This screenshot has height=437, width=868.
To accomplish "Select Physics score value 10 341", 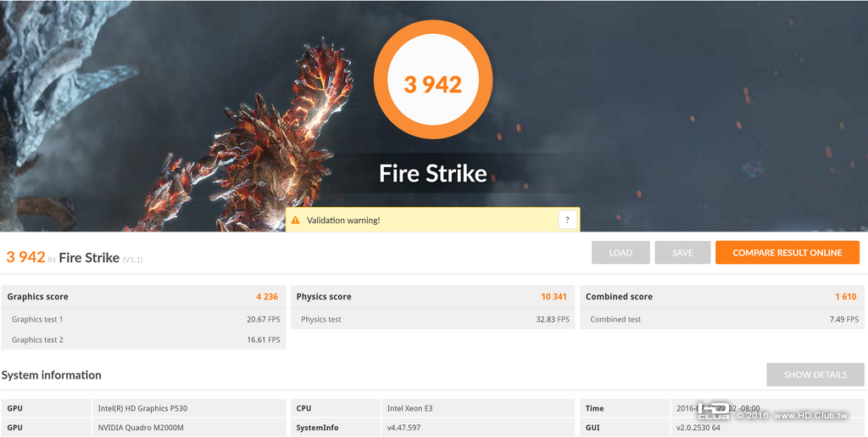I will (554, 297).
